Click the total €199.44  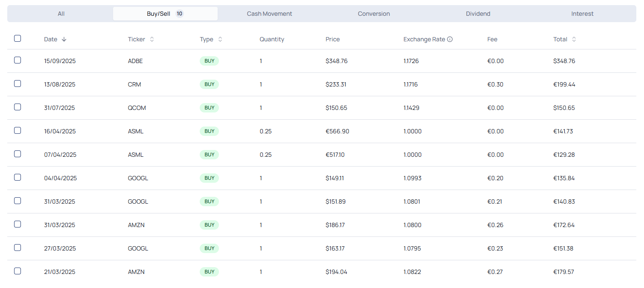click(x=564, y=84)
